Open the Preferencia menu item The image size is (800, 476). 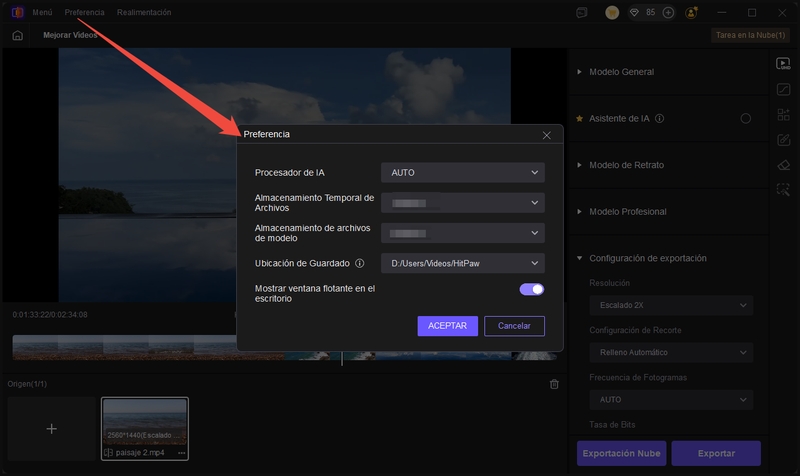click(84, 12)
